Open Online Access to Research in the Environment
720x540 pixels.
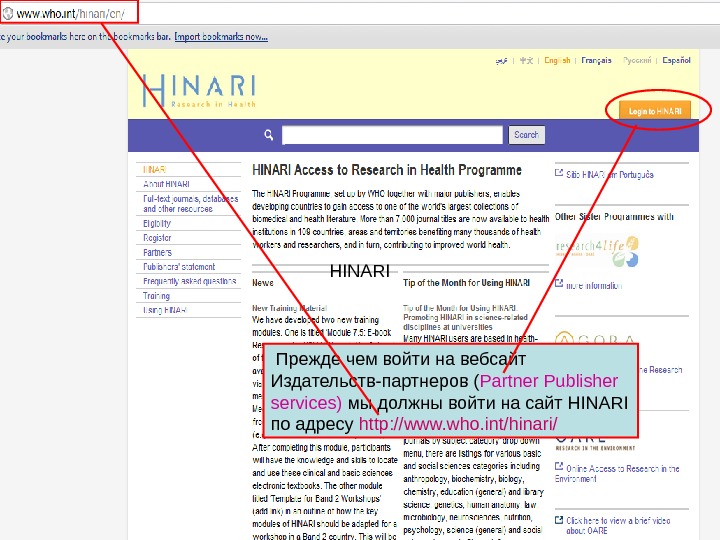coord(617,473)
